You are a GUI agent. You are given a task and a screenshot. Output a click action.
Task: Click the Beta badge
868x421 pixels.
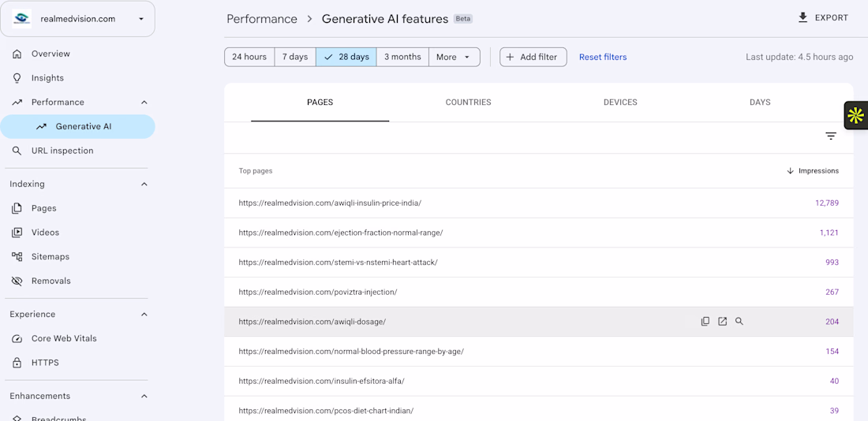coord(462,19)
